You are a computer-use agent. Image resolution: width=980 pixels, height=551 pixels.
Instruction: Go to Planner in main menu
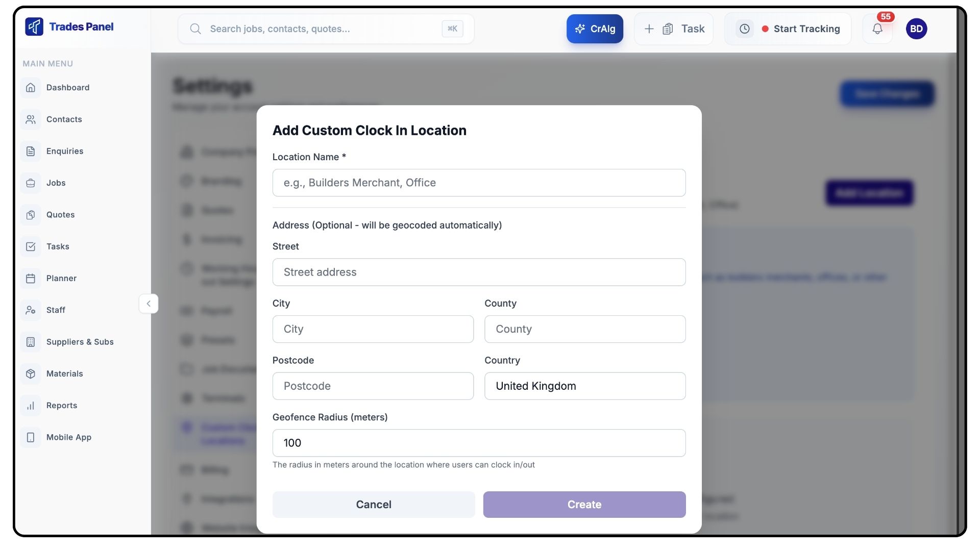pos(61,278)
